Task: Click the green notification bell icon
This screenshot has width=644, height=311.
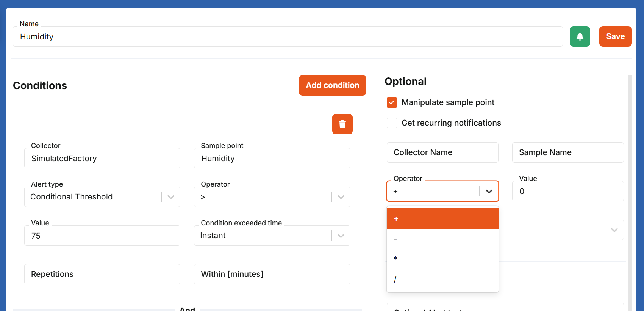Action: [x=580, y=36]
